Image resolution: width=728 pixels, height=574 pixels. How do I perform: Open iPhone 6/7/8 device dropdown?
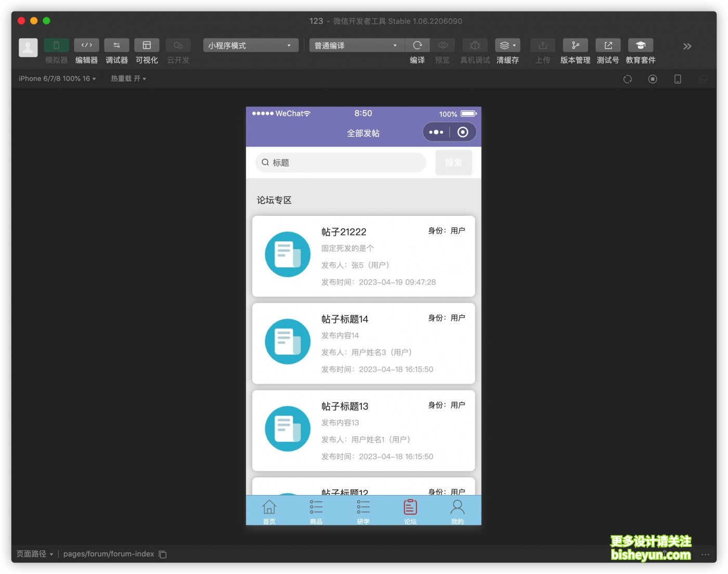pos(57,79)
